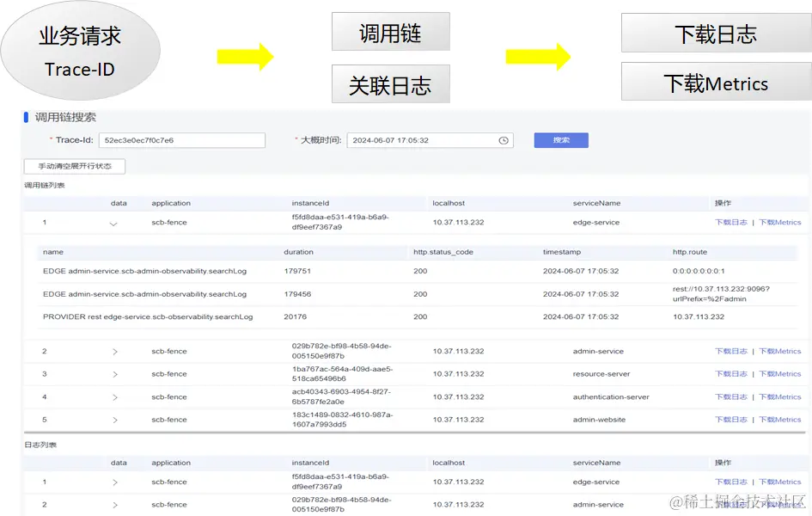Viewport: 812px width, 516px height.
Task: Click the PROVIDER rest edge-service span name
Action: pos(148,316)
